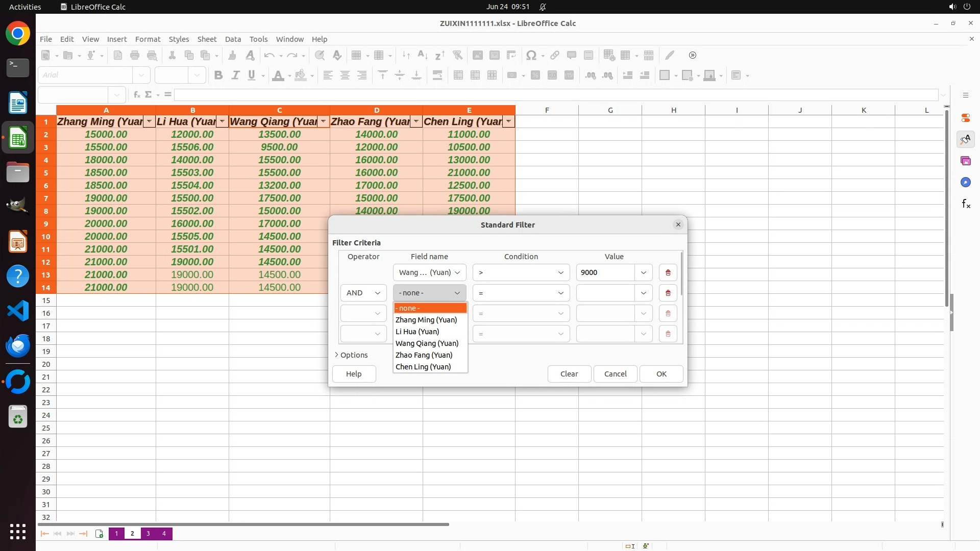Viewport: 980px width, 551px height.
Task: Toggle autofilter arrow on Zhao Fang column
Action: pos(416,121)
